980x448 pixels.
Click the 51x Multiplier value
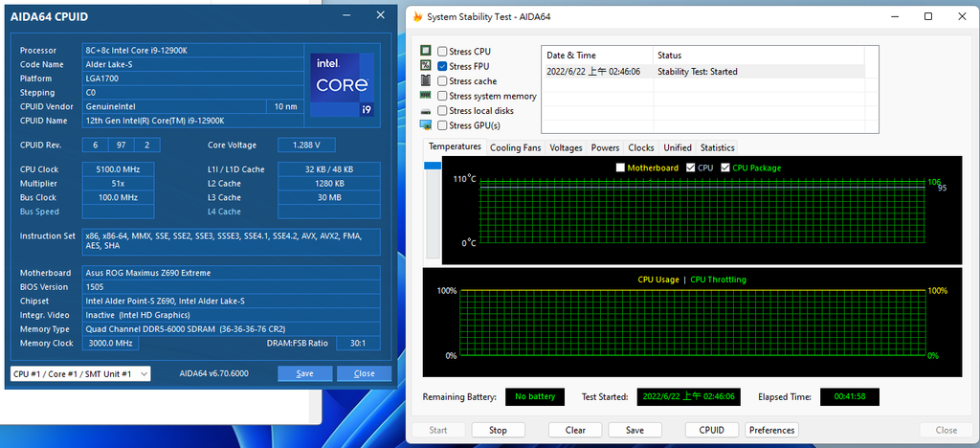coord(118,184)
